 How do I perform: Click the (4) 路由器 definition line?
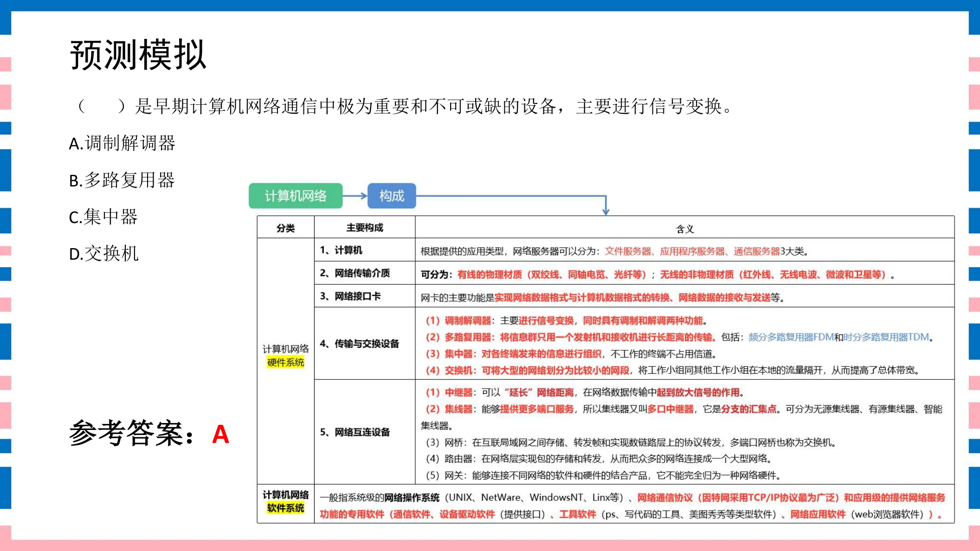(x=599, y=459)
